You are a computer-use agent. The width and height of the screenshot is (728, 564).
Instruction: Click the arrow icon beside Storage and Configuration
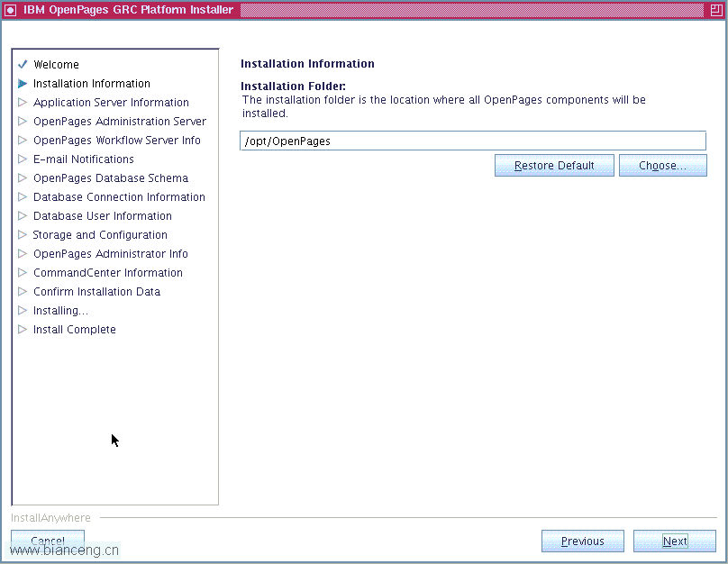pyautogui.click(x=23, y=235)
